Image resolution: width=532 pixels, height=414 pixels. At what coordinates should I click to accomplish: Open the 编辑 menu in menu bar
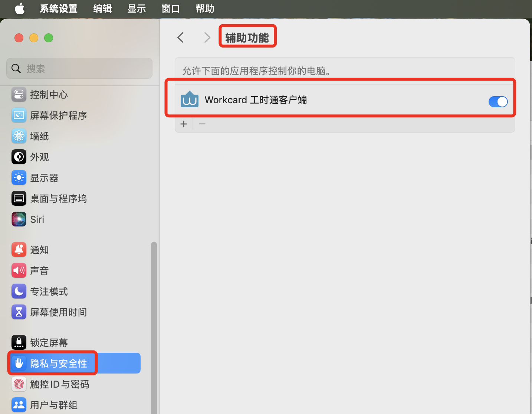point(103,9)
